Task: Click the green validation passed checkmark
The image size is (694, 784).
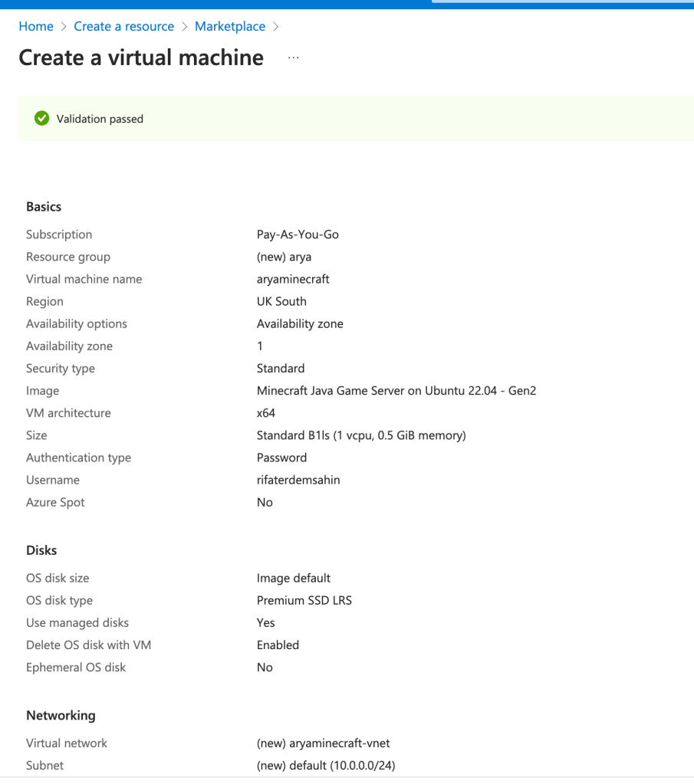Action: (x=42, y=119)
